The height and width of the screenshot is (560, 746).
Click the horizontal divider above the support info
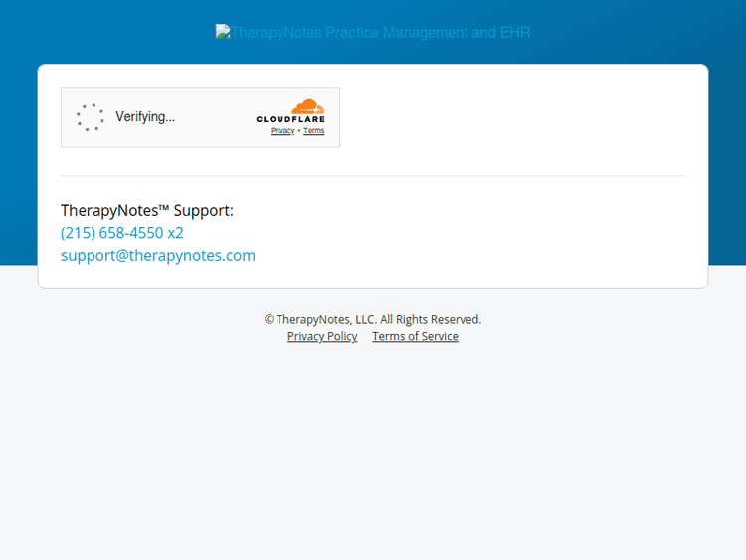click(373, 176)
